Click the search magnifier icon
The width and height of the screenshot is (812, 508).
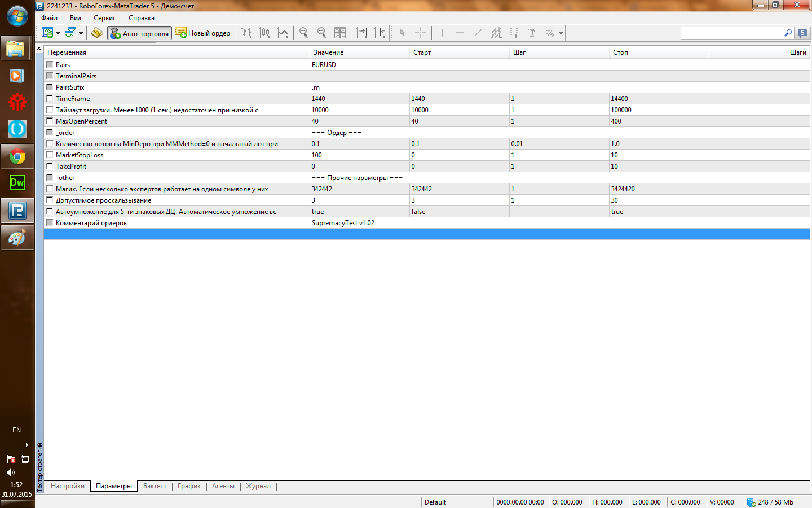pos(788,33)
